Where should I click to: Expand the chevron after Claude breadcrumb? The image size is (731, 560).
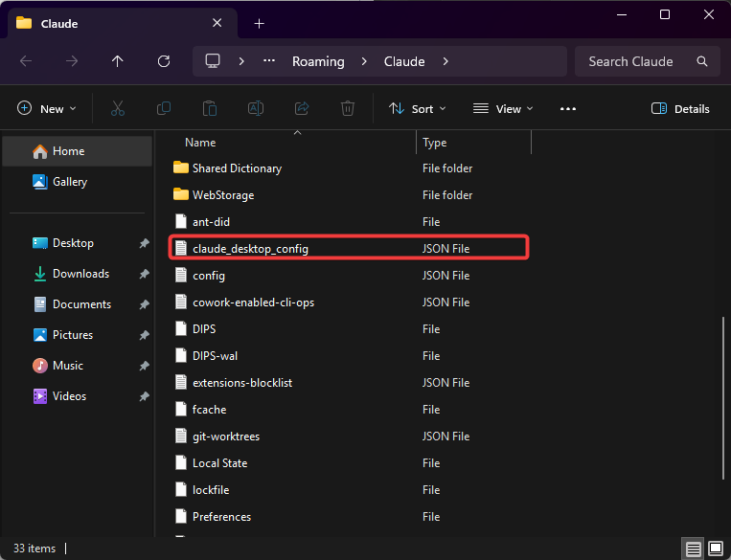click(445, 61)
